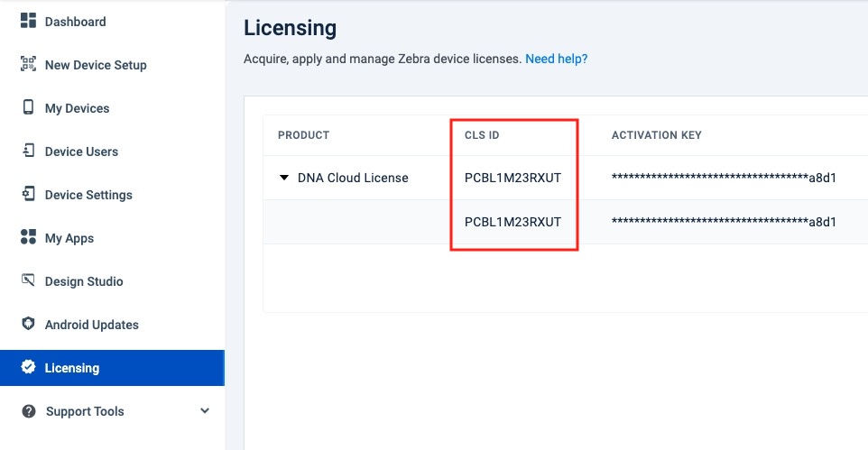Click the My Apps icon
The height and width of the screenshot is (450, 868).
tap(28, 237)
